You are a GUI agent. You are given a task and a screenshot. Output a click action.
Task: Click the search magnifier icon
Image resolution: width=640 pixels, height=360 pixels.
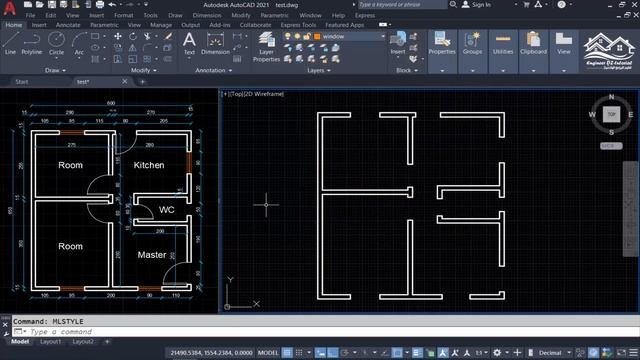pyautogui.click(x=453, y=4)
